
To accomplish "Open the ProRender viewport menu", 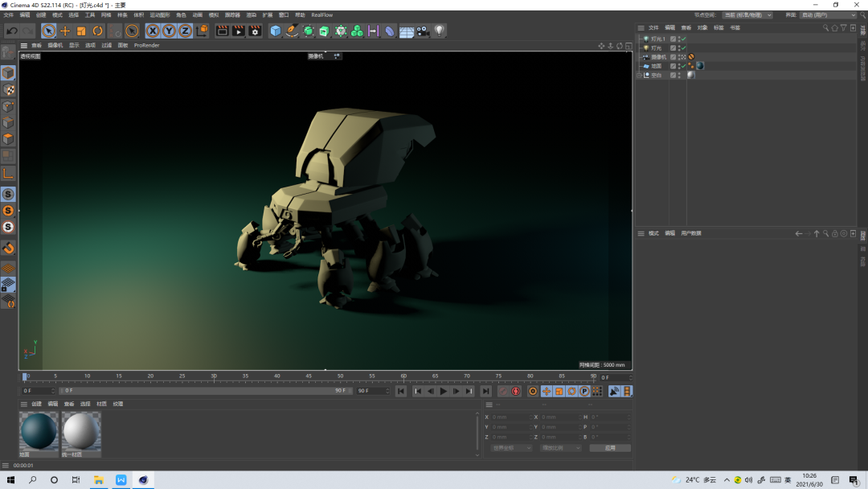I will (147, 45).
